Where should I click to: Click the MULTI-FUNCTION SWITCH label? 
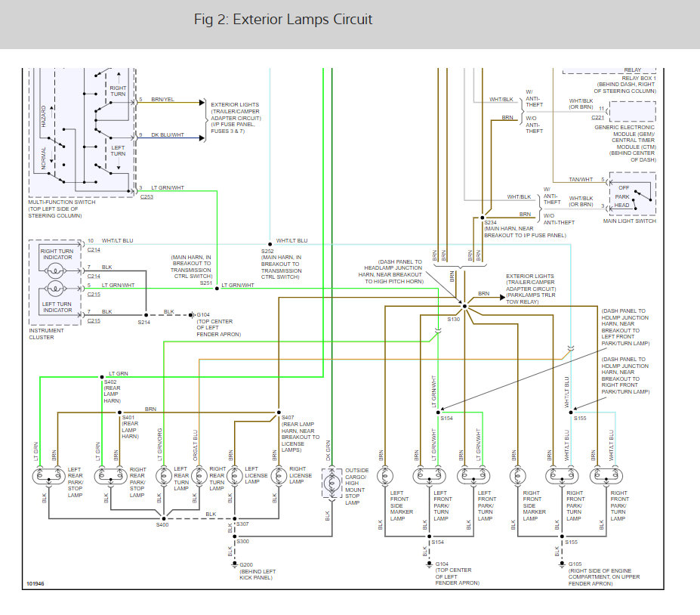pos(62,202)
